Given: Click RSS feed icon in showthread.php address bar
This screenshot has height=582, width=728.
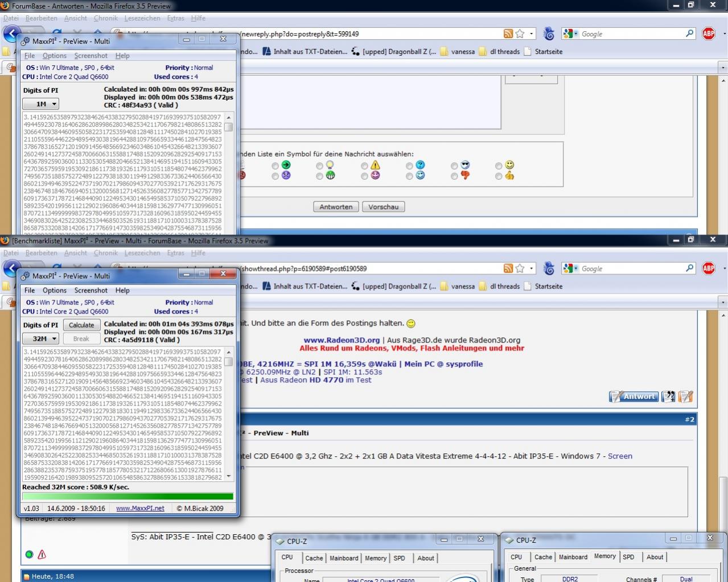Looking at the screenshot, I should point(508,269).
